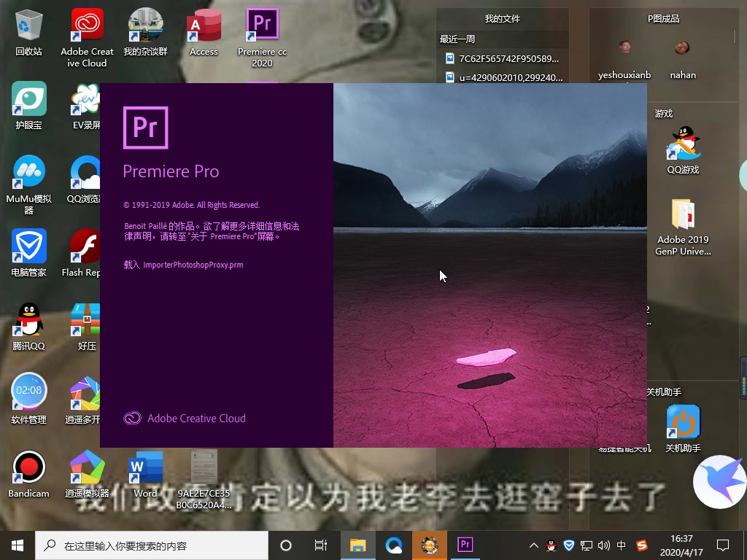Click the taskbar search input box
The image size is (747, 560).
146,545
